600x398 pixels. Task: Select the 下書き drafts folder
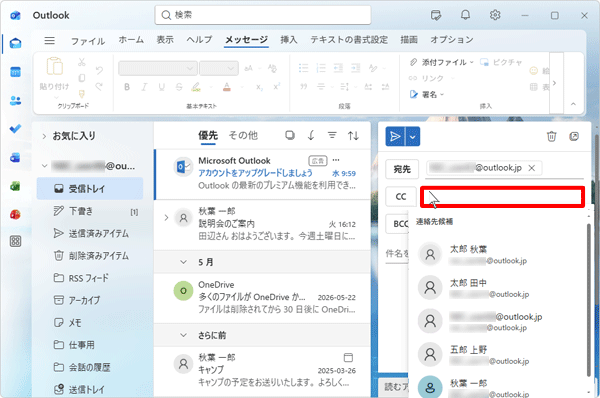pyautogui.click(x=90, y=211)
